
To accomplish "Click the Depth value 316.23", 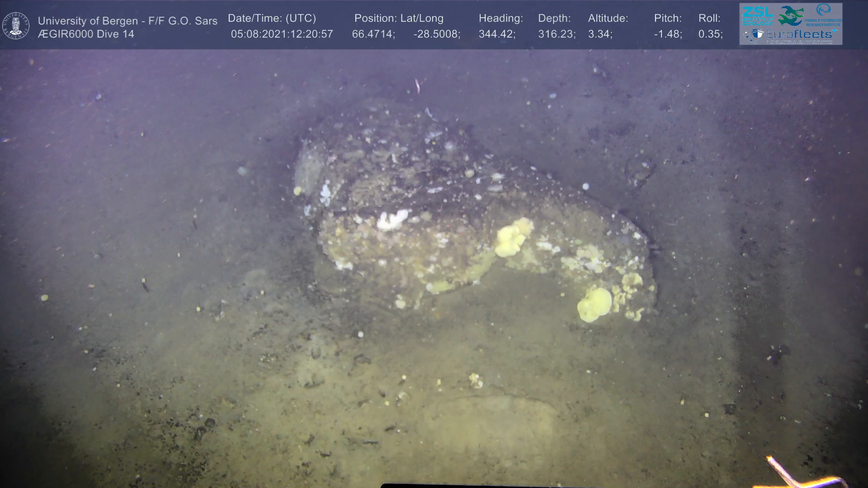I will (x=557, y=34).
